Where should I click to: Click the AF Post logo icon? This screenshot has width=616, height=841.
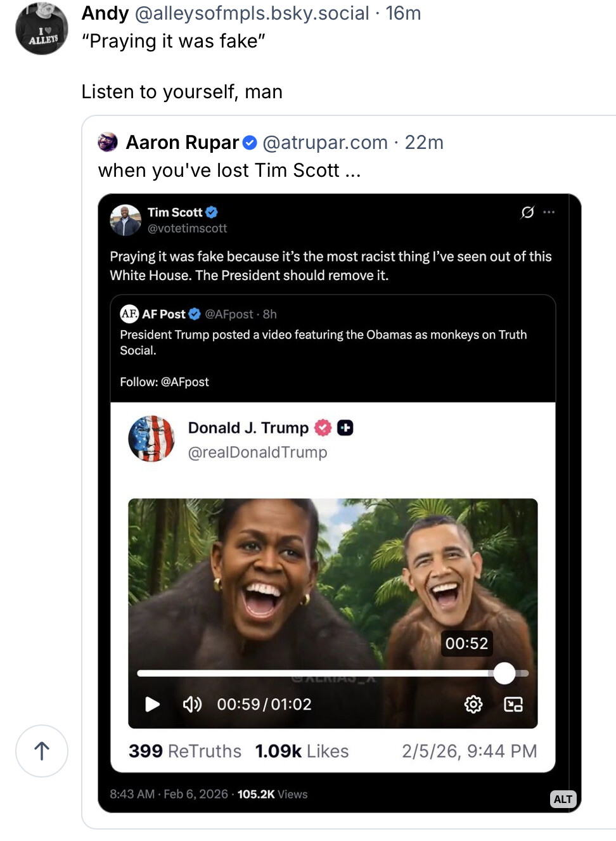point(129,314)
